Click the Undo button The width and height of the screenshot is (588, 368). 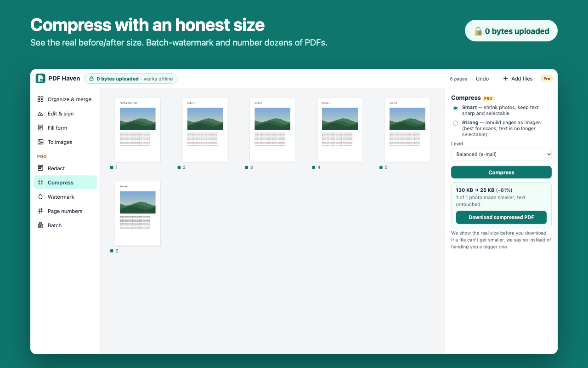coord(482,79)
